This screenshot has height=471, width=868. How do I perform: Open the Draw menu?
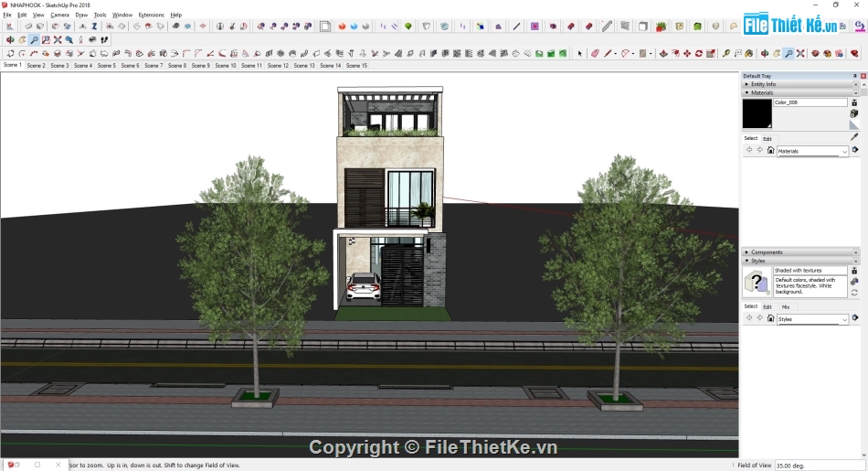click(x=81, y=15)
